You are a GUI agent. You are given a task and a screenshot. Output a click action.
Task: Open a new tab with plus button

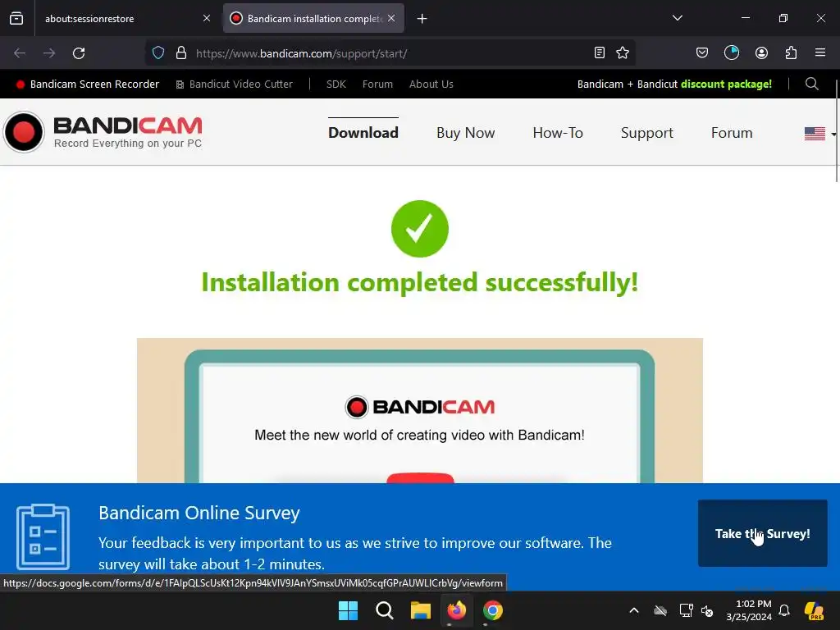(x=422, y=19)
